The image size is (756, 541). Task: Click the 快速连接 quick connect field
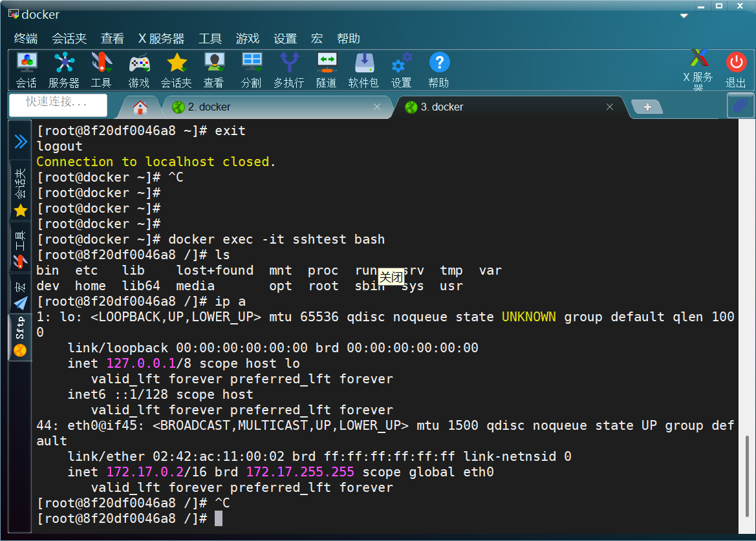tap(58, 105)
